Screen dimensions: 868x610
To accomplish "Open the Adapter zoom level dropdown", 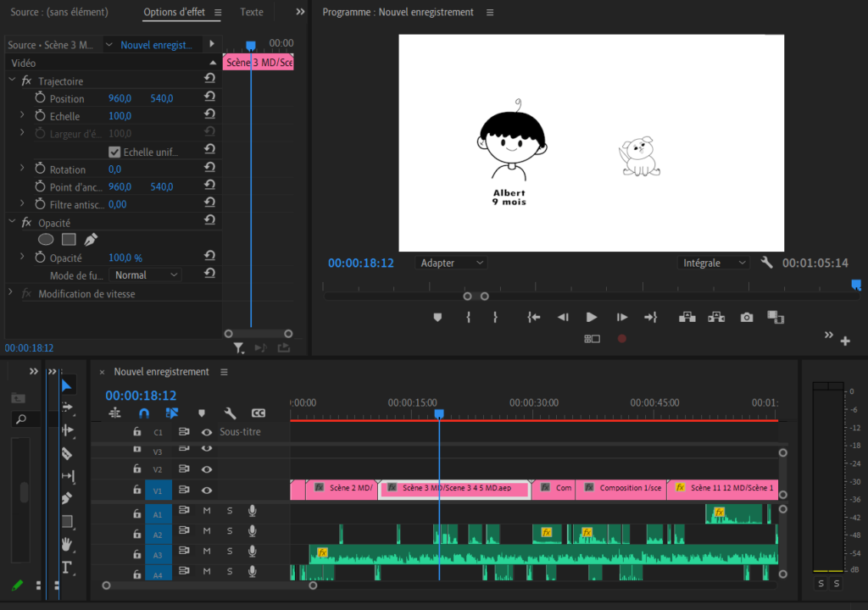I will [452, 263].
